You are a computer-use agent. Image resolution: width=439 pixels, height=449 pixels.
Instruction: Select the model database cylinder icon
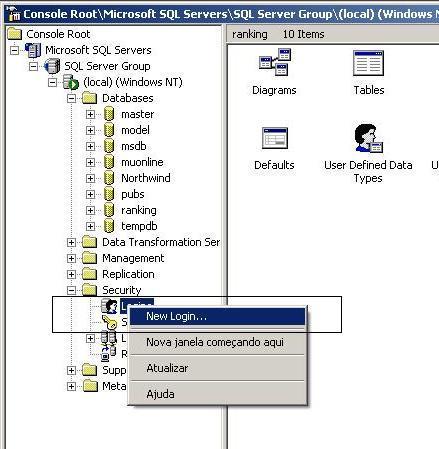click(x=109, y=130)
